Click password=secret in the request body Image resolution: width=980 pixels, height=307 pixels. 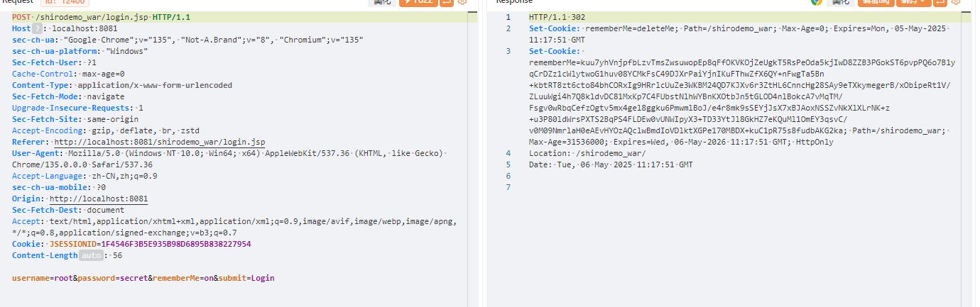(111, 278)
